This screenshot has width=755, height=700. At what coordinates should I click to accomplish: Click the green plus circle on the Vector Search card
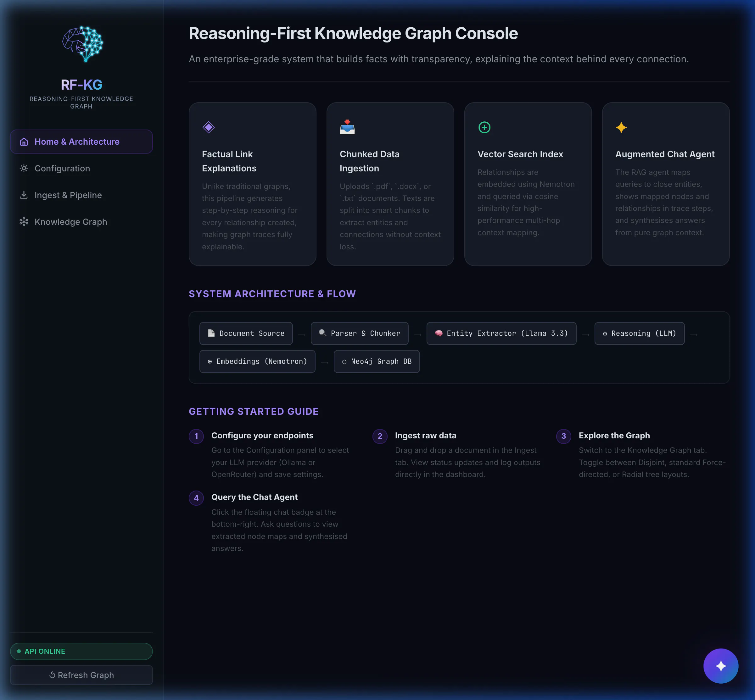(x=484, y=127)
